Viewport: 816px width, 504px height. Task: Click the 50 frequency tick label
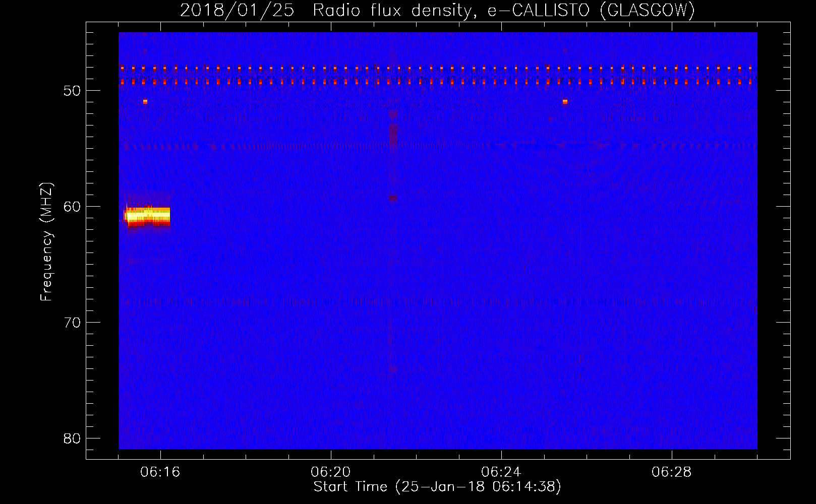tap(73, 91)
